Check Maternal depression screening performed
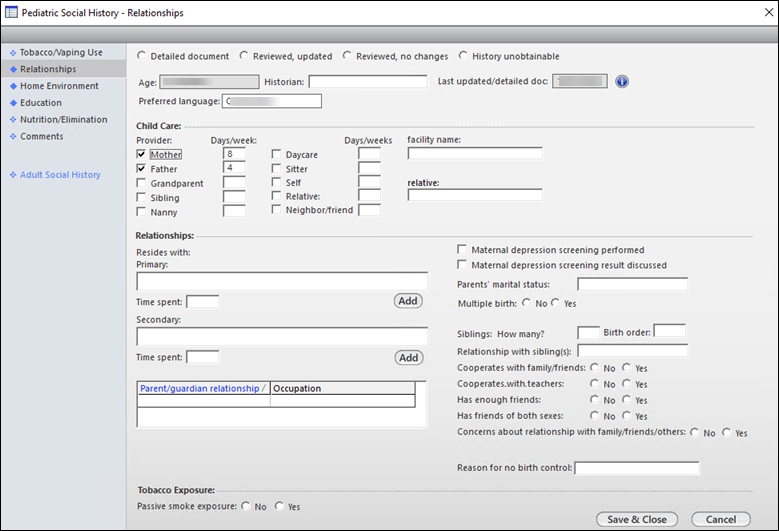The width and height of the screenshot is (779, 531). click(x=462, y=249)
